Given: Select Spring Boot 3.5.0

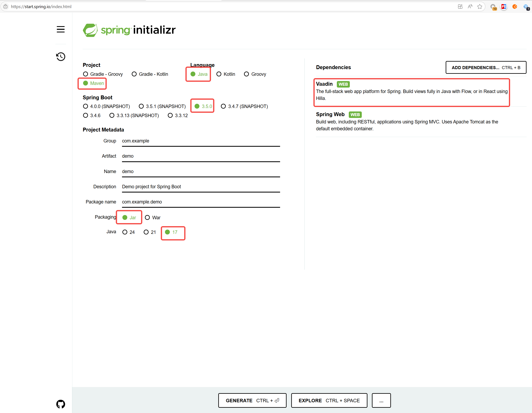Looking at the screenshot, I should tap(203, 106).
